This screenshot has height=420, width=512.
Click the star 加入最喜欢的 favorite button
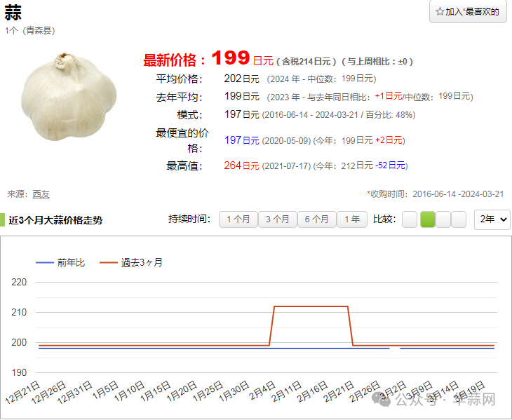coord(468,12)
